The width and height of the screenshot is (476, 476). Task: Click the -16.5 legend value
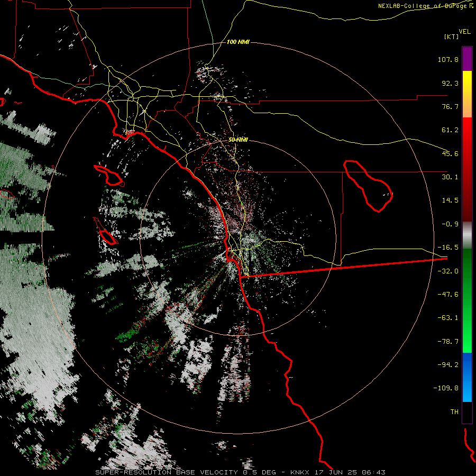click(448, 248)
